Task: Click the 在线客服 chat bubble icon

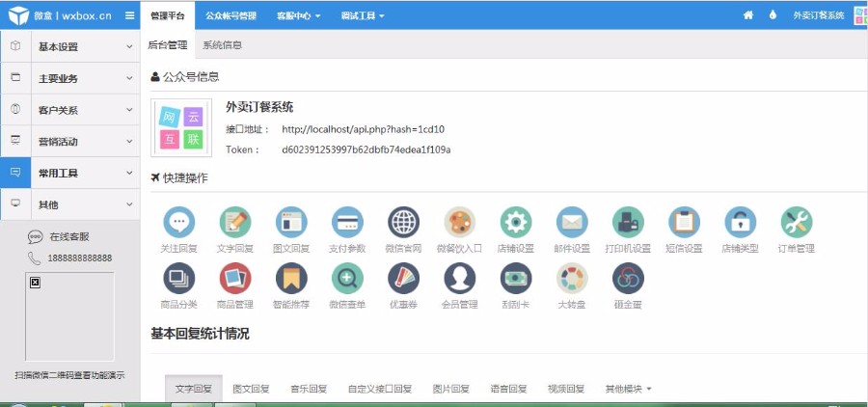Action: [x=35, y=237]
